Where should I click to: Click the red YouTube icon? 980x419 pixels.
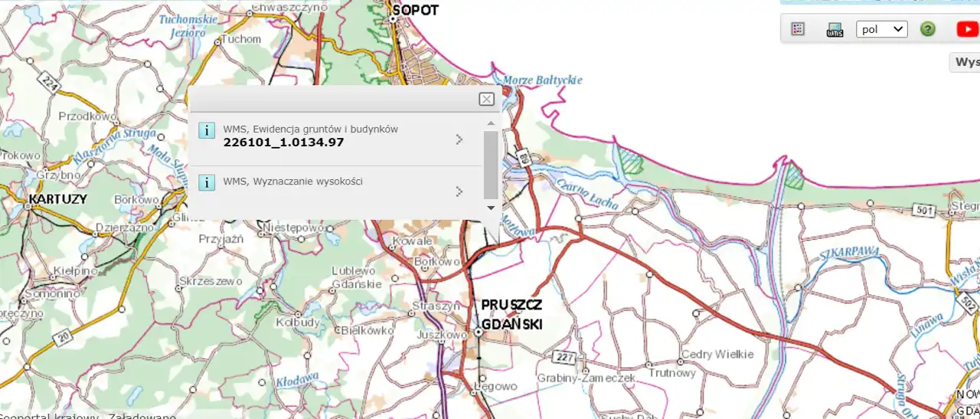pyautogui.click(x=966, y=29)
